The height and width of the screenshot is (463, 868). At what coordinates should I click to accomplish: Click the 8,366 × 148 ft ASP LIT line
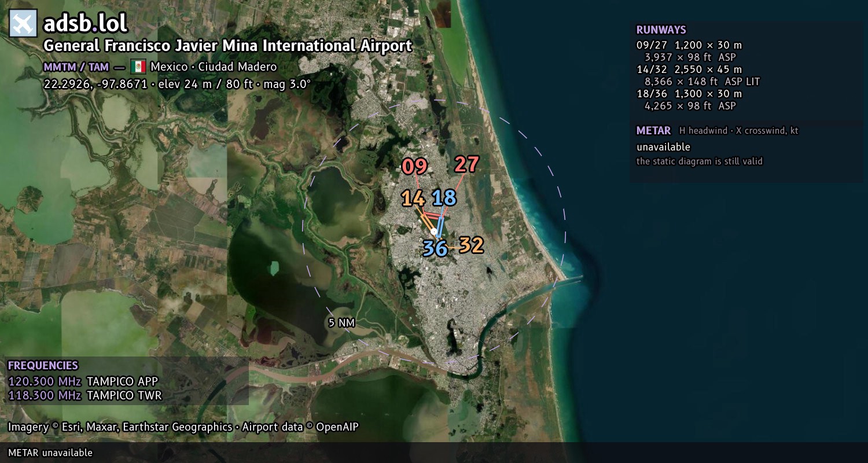(702, 82)
